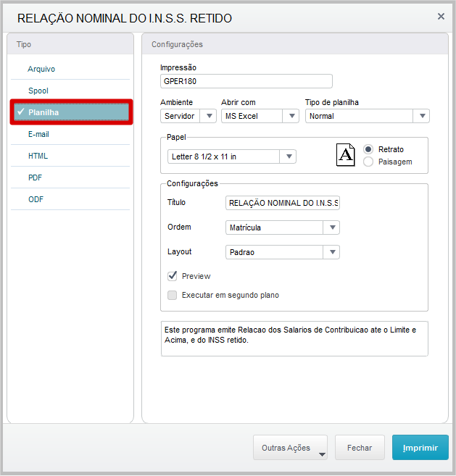The width and height of the screenshot is (456, 476).
Task: Select the Paisagem orientation radio button
Action: point(368,162)
